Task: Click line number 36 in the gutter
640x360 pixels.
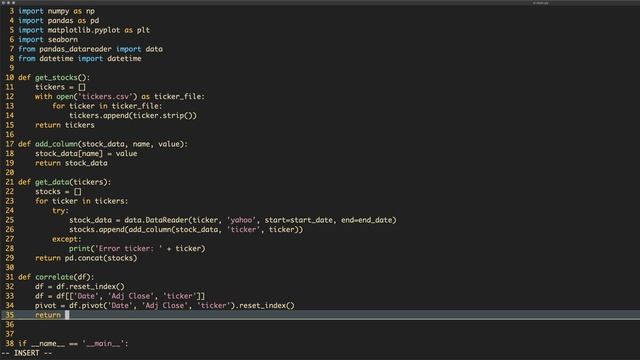Action: [9, 324]
